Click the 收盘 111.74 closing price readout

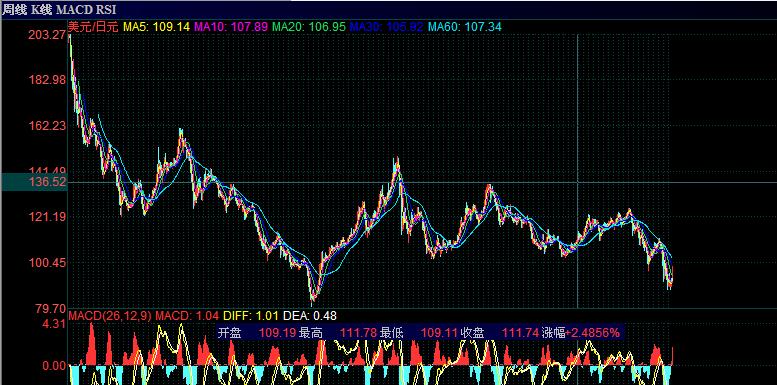coord(500,333)
